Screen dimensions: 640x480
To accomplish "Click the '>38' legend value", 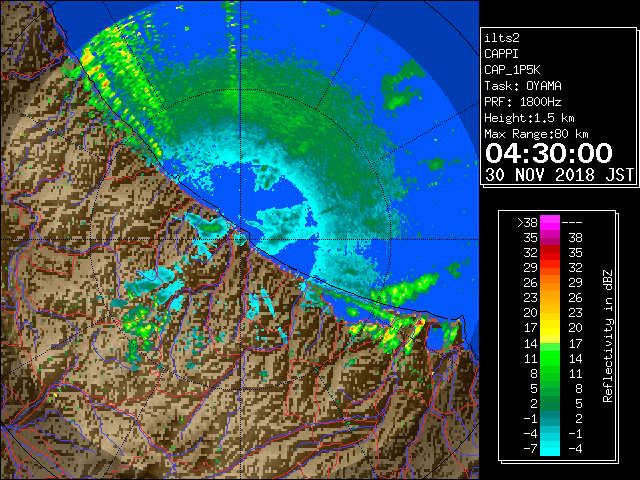I will (527, 222).
